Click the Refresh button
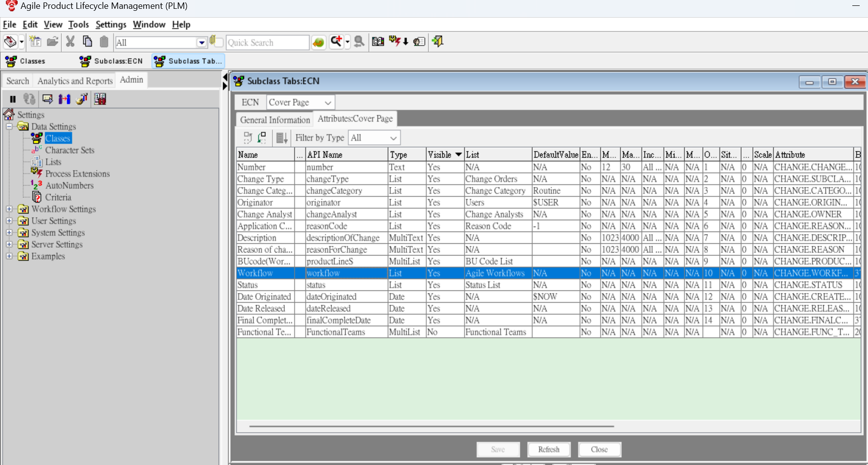Screen dimensions: 868x465 click(x=549, y=449)
